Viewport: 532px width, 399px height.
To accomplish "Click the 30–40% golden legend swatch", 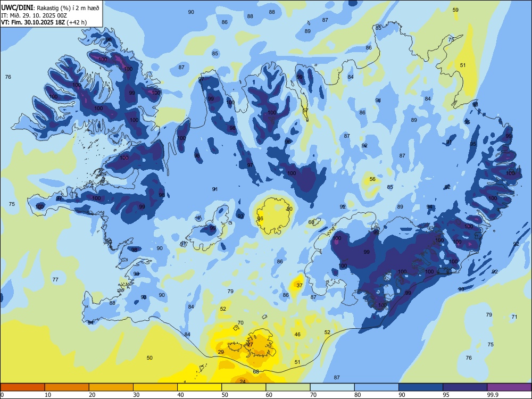I will click(x=155, y=387).
